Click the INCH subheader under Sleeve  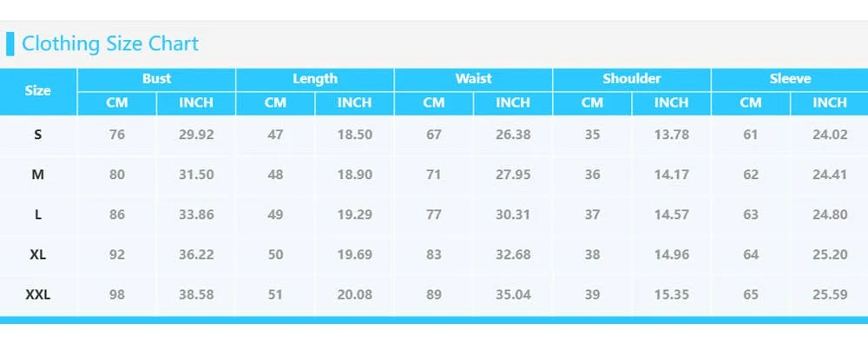tap(830, 102)
